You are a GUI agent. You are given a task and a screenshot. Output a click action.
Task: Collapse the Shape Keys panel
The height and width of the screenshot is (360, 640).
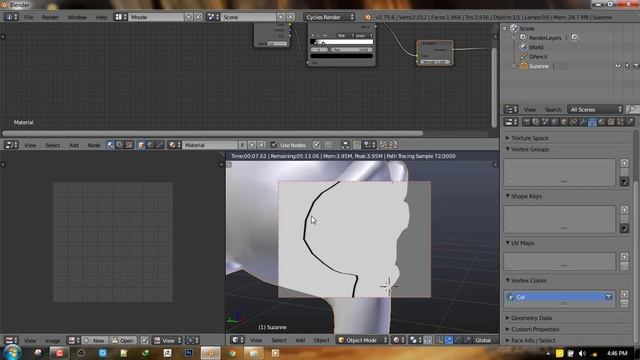coord(526,196)
